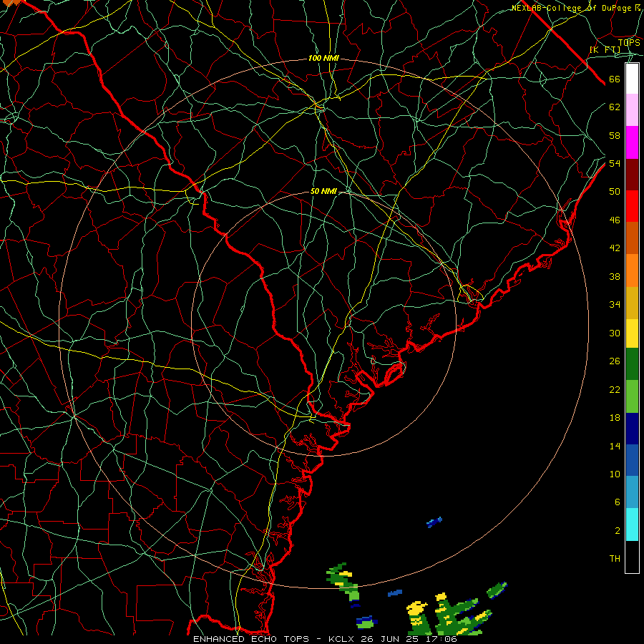644x644 pixels.
Task: Click the '14' legend value
Action: pos(615,446)
